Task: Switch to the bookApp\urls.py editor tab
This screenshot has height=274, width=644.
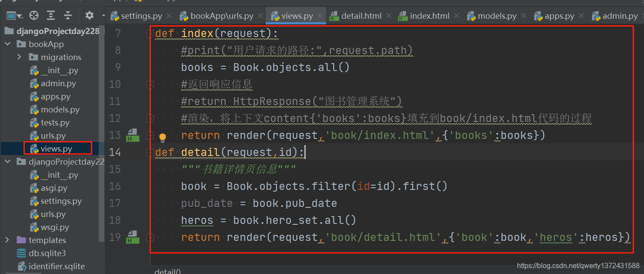Action: click(x=217, y=16)
